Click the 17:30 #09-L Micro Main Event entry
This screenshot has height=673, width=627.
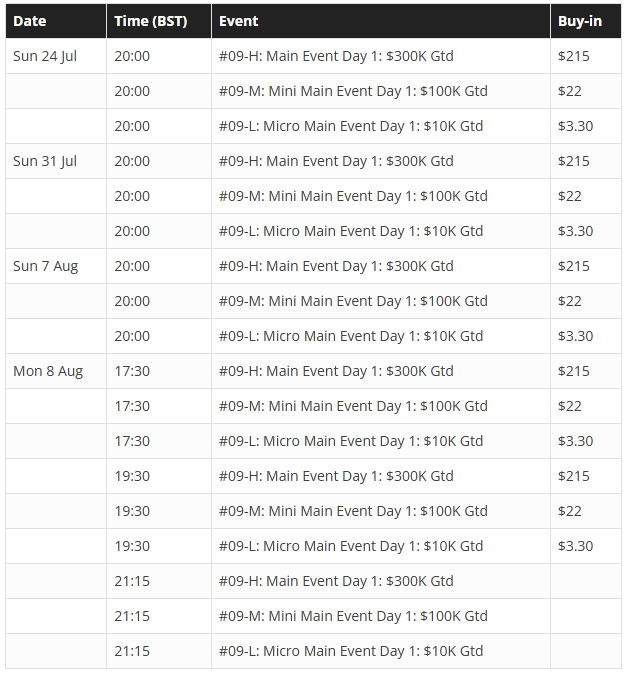[x=351, y=441]
